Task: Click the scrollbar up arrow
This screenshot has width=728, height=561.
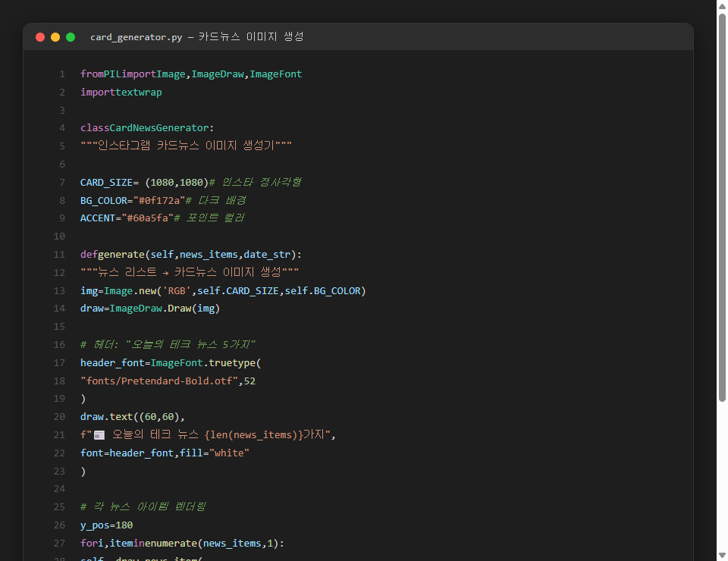Action: click(722, 6)
